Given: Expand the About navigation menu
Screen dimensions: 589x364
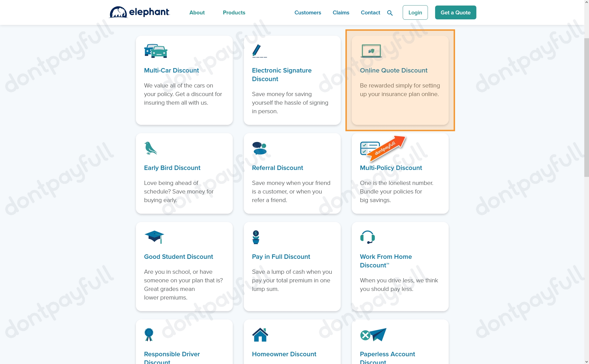Looking at the screenshot, I should (x=197, y=12).
